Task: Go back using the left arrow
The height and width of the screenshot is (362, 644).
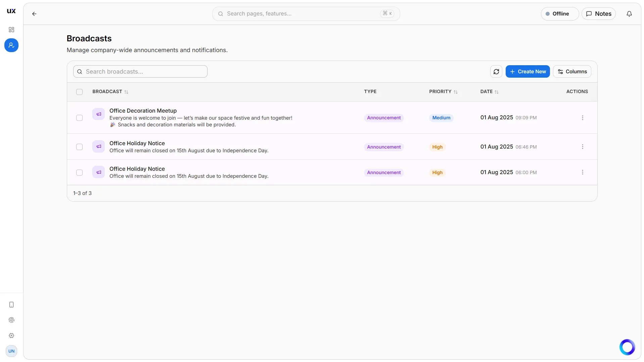Action: [x=34, y=14]
